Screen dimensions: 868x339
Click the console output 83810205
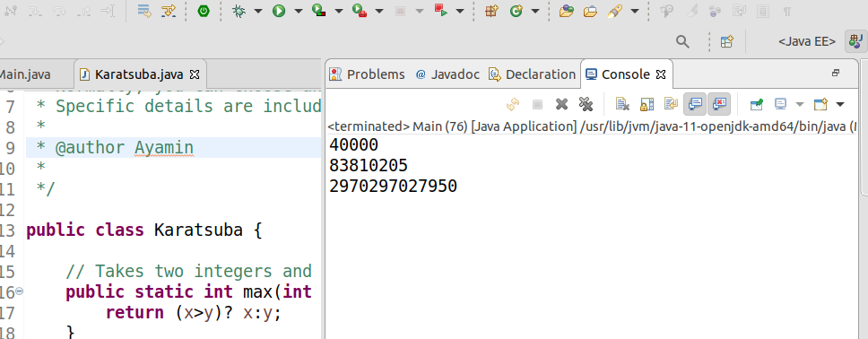(369, 166)
